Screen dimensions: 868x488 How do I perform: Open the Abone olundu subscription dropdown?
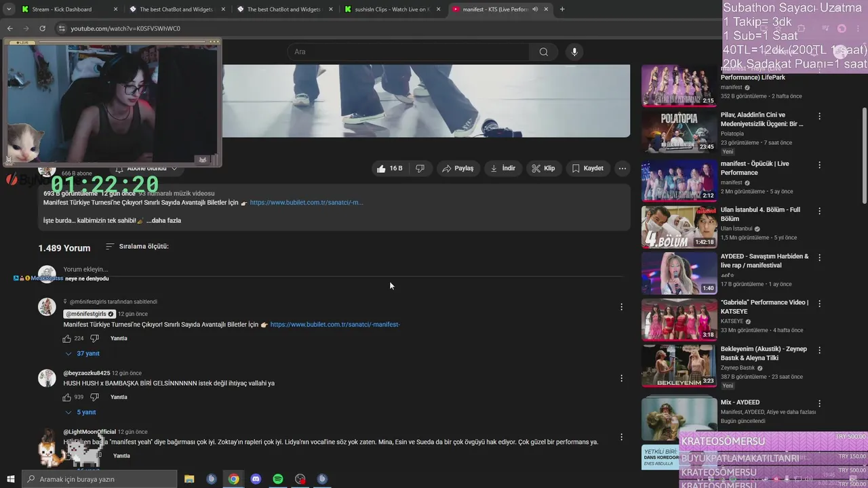pyautogui.click(x=146, y=168)
